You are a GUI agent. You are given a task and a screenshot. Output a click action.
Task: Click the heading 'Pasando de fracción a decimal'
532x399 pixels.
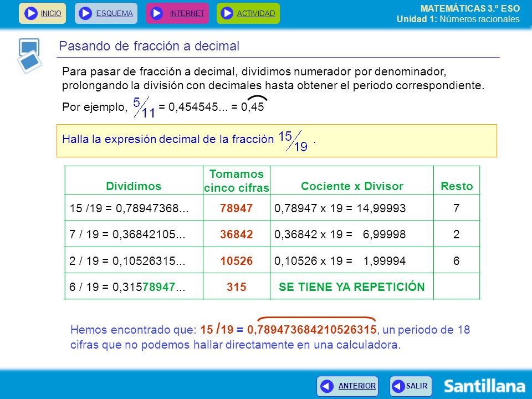click(149, 46)
